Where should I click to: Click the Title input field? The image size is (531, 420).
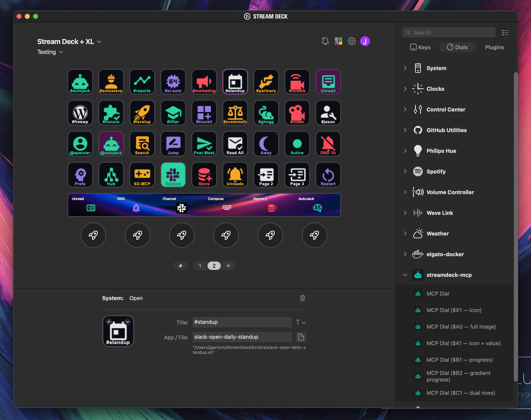242,322
